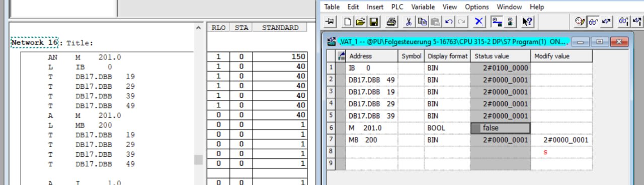Open the Table menu
Image resolution: width=644 pixels, height=185 pixels.
click(332, 7)
